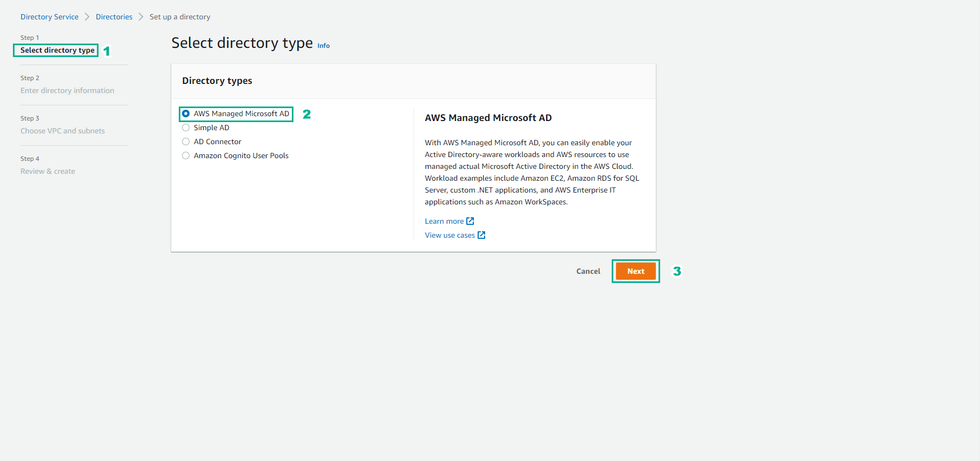The image size is (980, 461).
Task: Open the Directory Service breadcrumb link
Action: pos(50,17)
